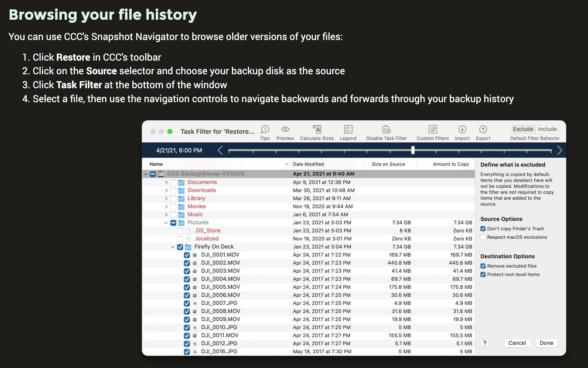Collapse the Pictures folder
The image size is (588, 368).
pyautogui.click(x=166, y=222)
